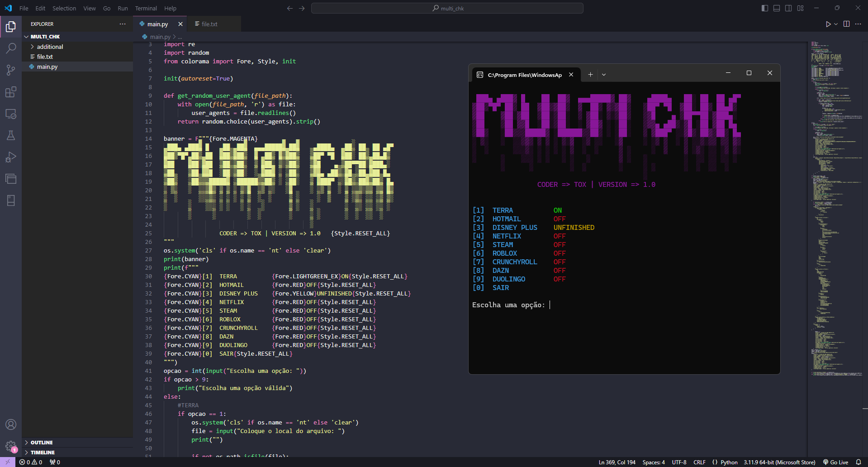Open the Source Control view

tap(11, 70)
